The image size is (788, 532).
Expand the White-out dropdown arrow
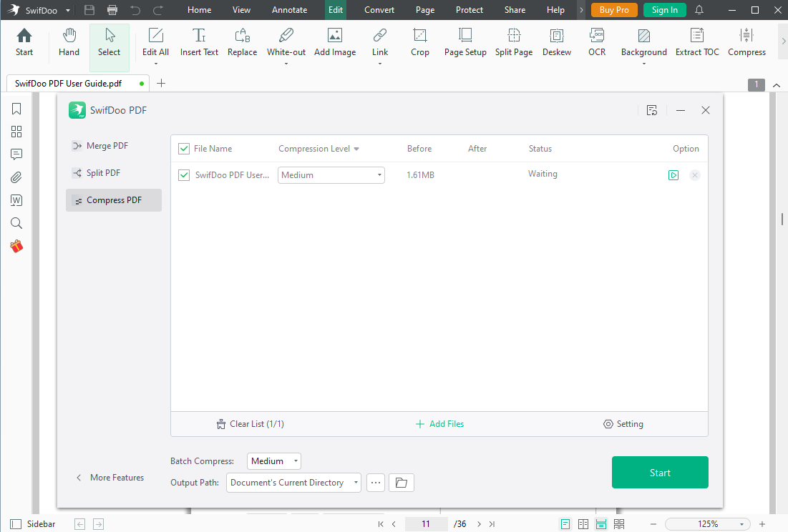point(286,64)
